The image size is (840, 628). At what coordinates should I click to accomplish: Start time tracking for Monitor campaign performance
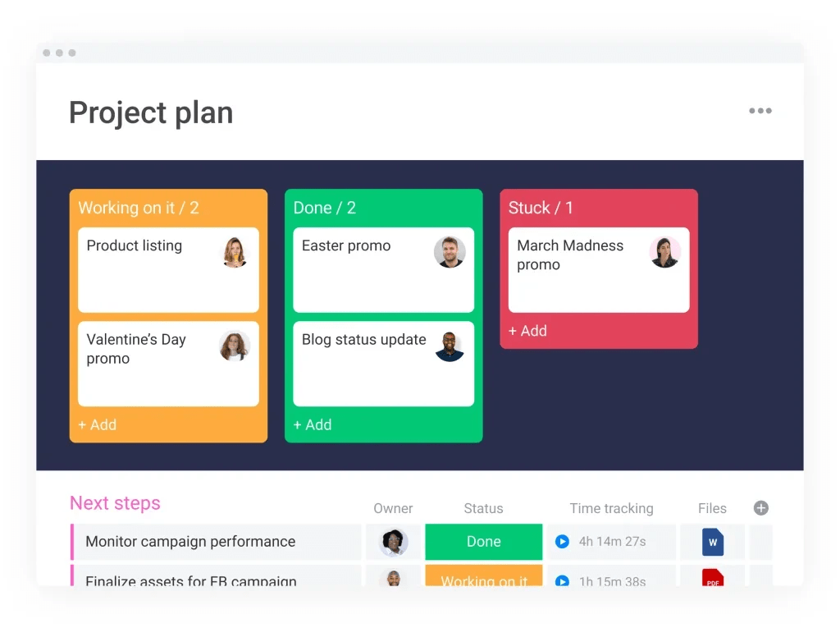pos(562,542)
